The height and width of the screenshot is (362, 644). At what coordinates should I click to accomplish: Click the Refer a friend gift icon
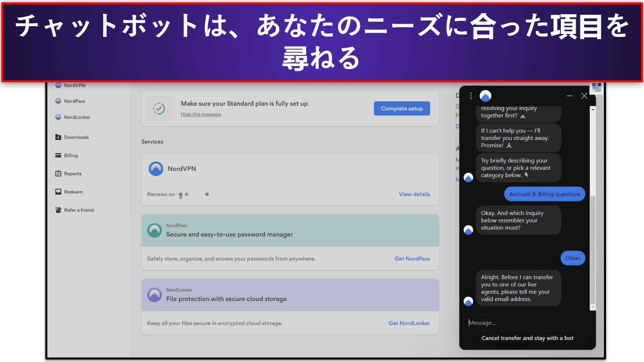click(x=58, y=210)
